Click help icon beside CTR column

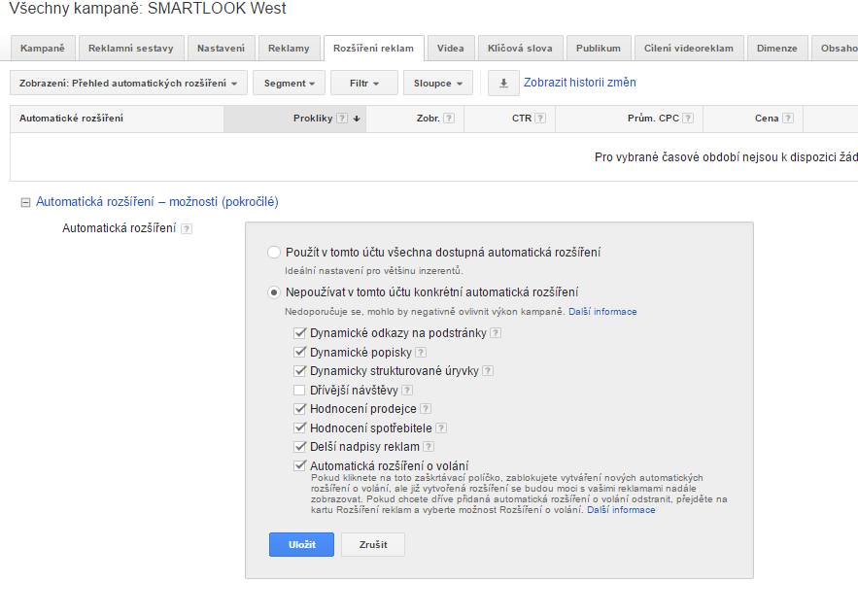[540, 119]
